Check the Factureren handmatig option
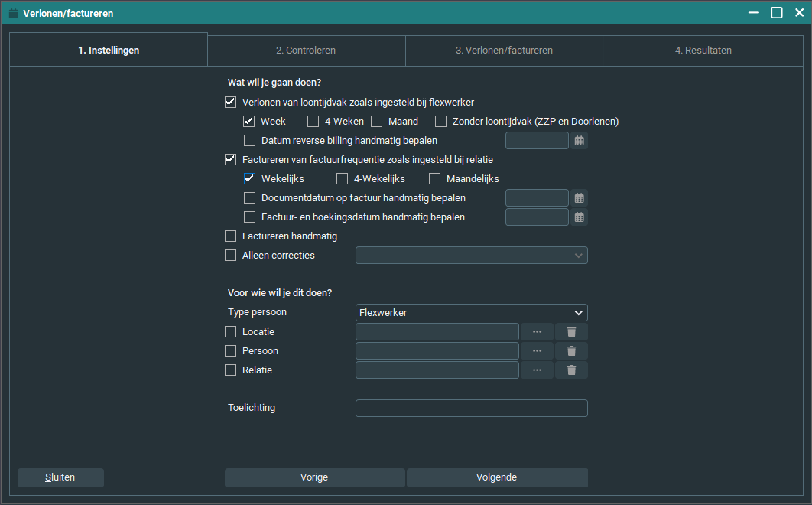The image size is (812, 505). coord(231,236)
